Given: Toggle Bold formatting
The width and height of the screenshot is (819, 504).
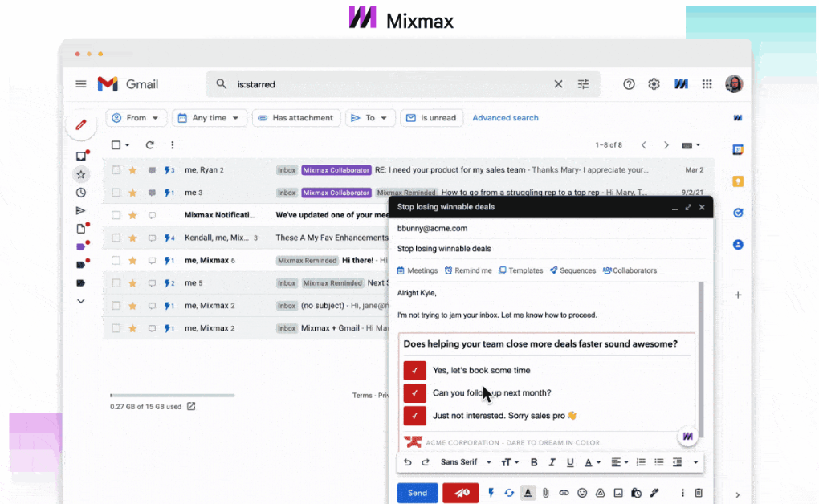Looking at the screenshot, I should 534,462.
